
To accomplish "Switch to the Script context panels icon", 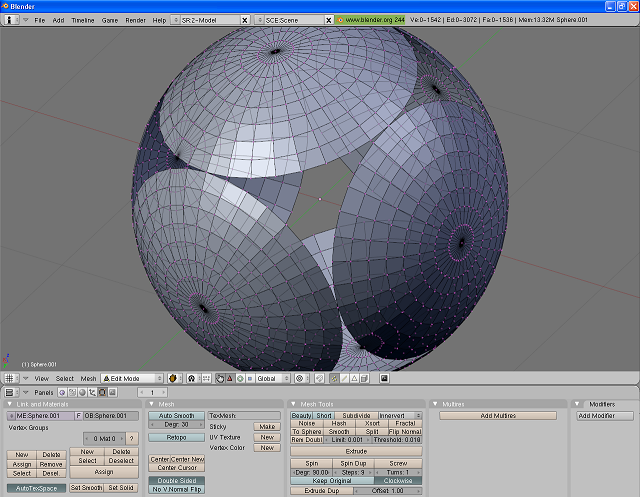I will tap(72, 392).
